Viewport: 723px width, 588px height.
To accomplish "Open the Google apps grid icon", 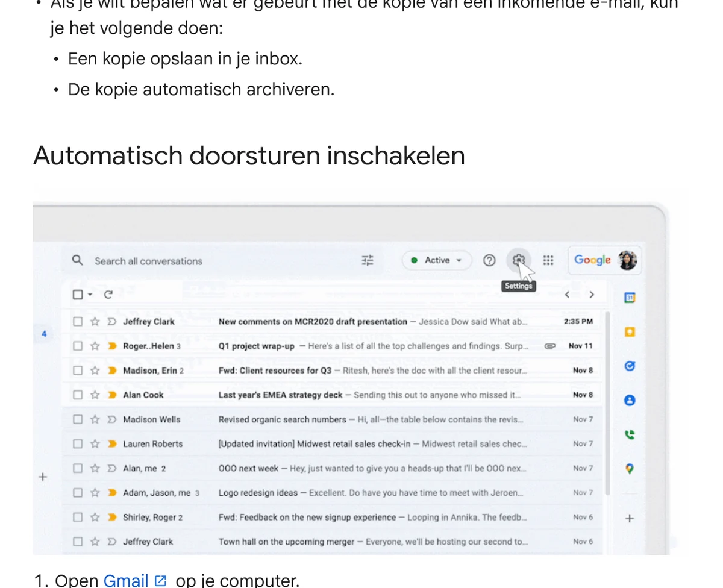I will click(x=548, y=260).
